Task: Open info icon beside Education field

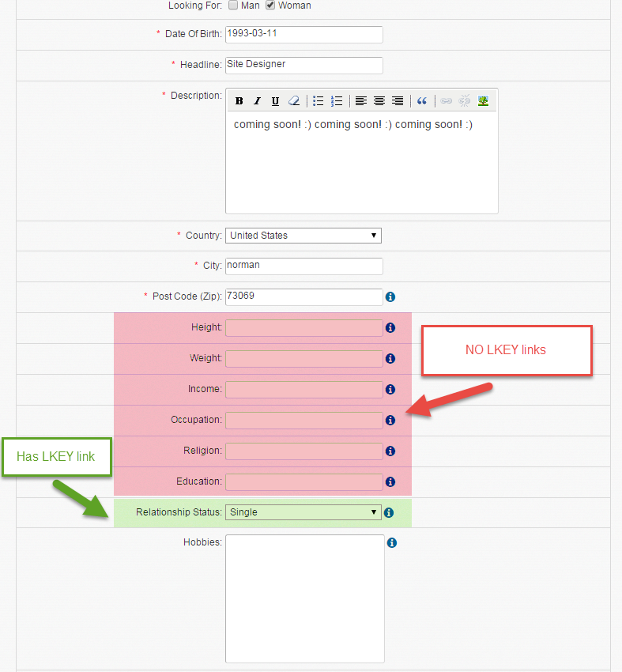Action: 390,481
